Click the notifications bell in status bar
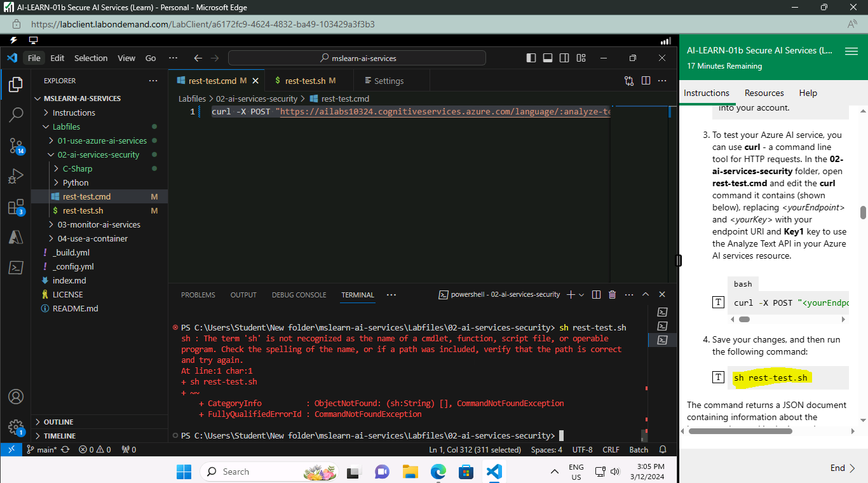868x483 pixels. pyautogui.click(x=663, y=449)
